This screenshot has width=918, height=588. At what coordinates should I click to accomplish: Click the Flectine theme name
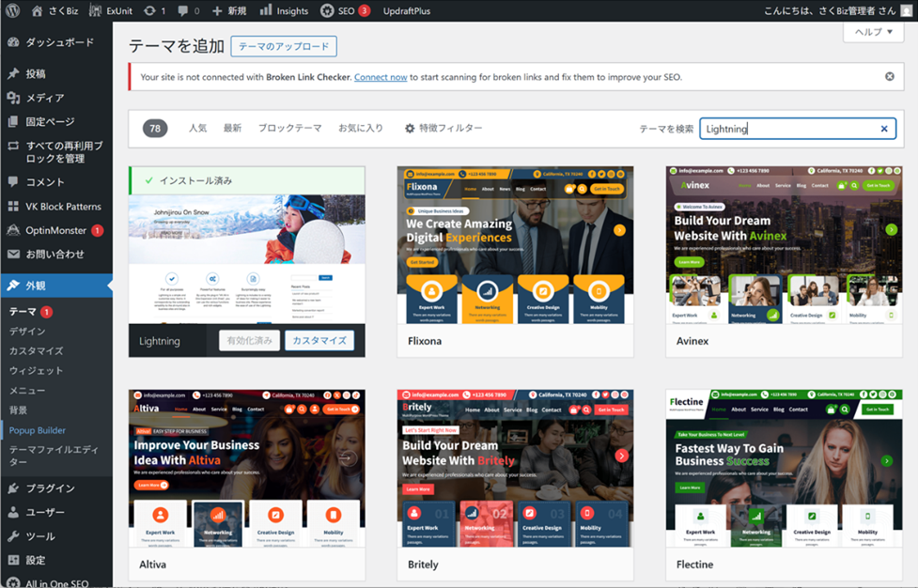694,564
